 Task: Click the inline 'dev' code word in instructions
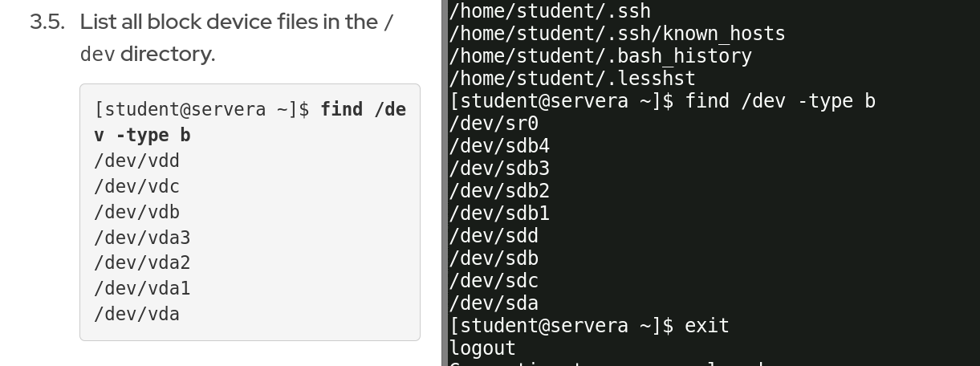97,55
